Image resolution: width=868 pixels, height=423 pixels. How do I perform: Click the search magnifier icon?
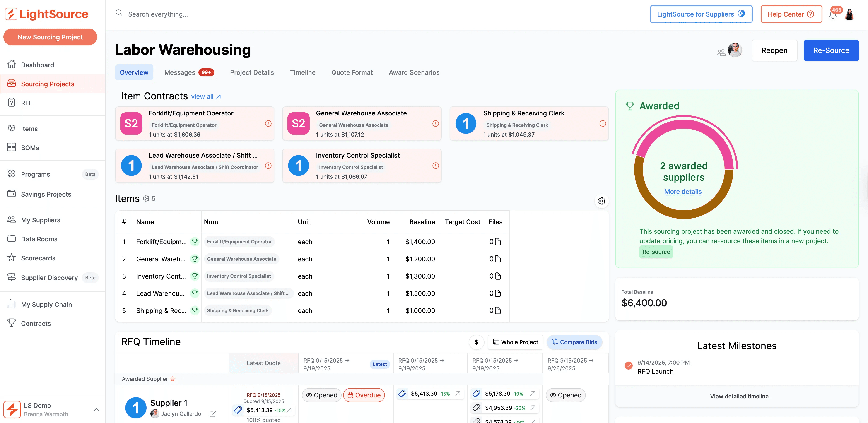(119, 13)
